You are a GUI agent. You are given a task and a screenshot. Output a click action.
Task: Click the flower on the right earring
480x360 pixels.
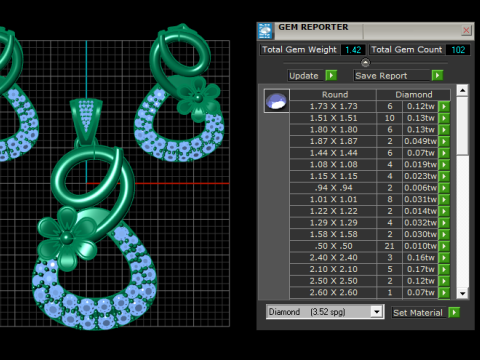[198, 98]
